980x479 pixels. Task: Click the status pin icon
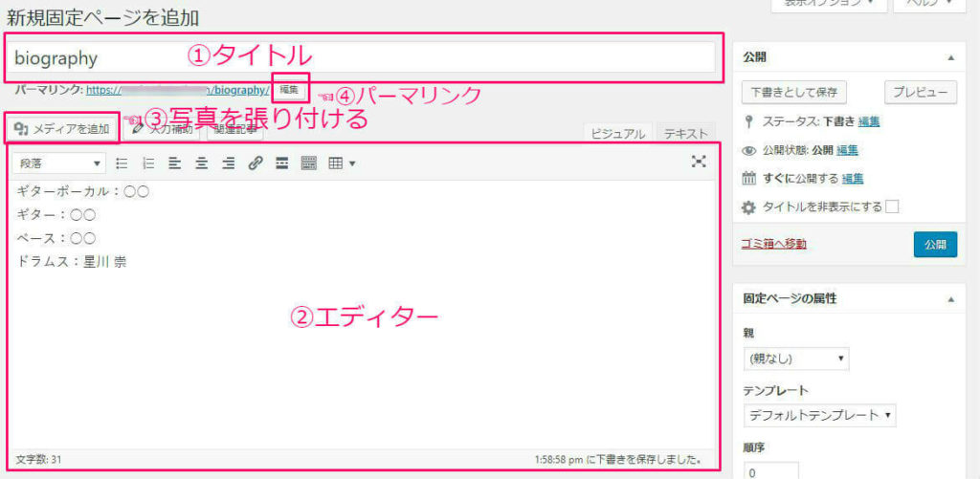748,121
